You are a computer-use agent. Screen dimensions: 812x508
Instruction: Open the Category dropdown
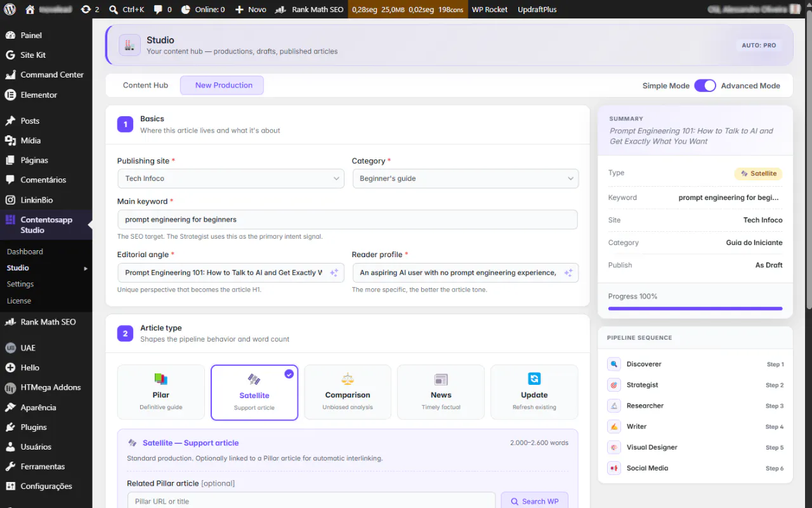466,178
